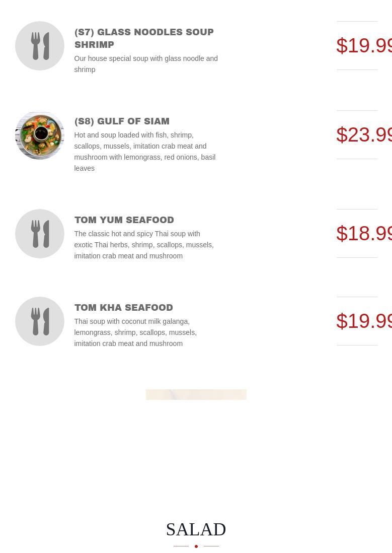Click the $23.99 price for Gulf of Siam
Viewport: 392px width, 553px height.
(364, 134)
